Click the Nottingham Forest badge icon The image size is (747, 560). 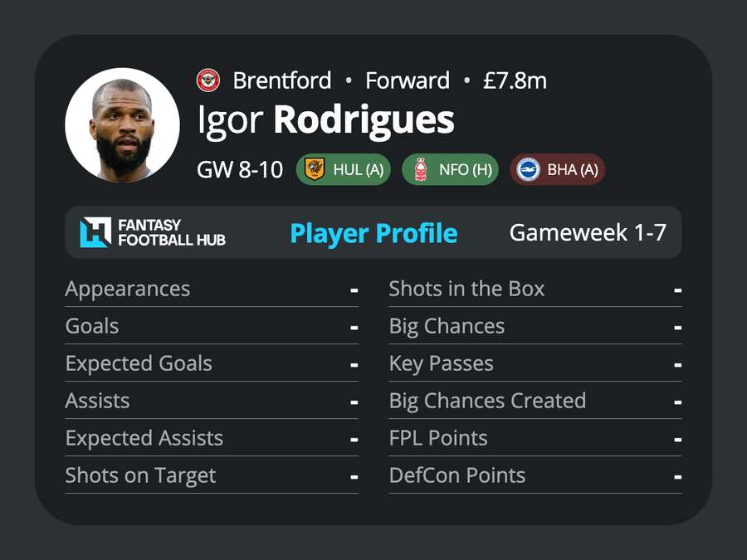click(x=420, y=169)
